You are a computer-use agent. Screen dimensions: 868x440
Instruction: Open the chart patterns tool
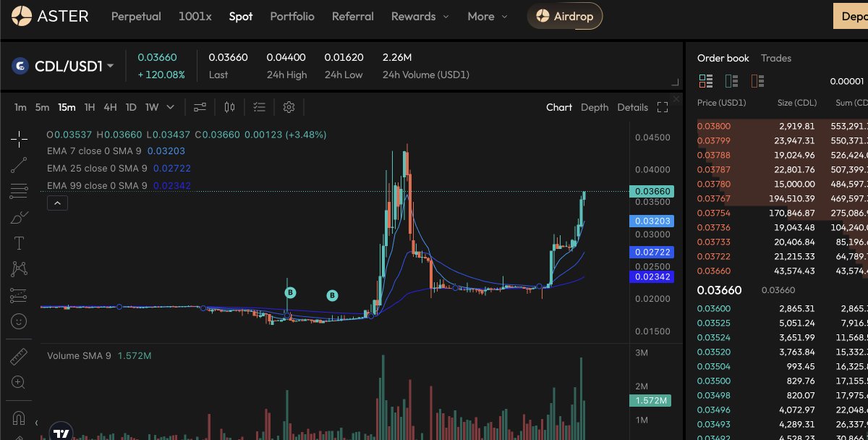point(20,269)
